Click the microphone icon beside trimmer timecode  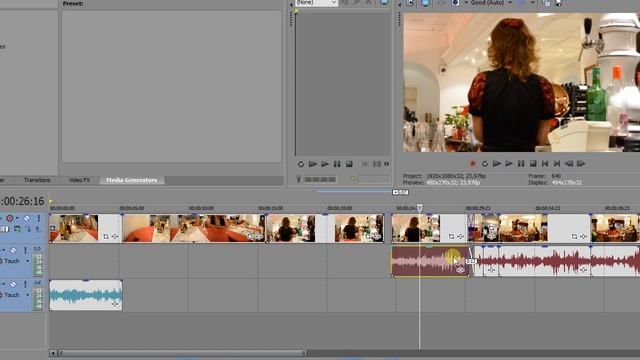point(298,179)
